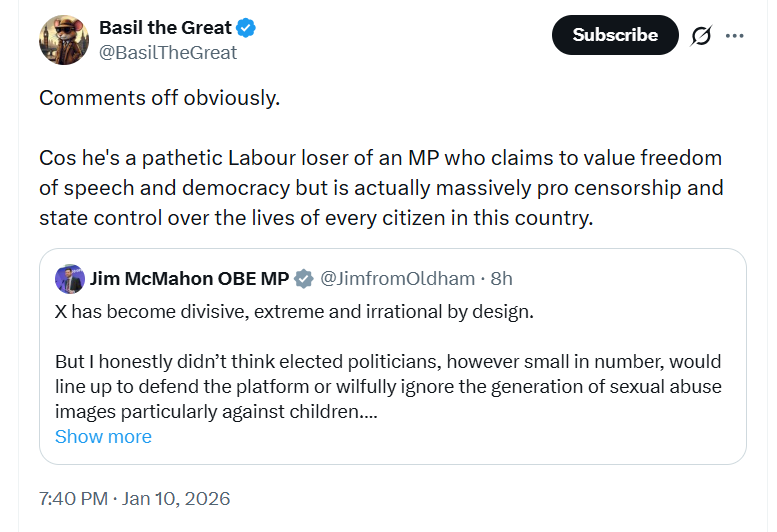Open Basil the Great's profile avatar

64,40
